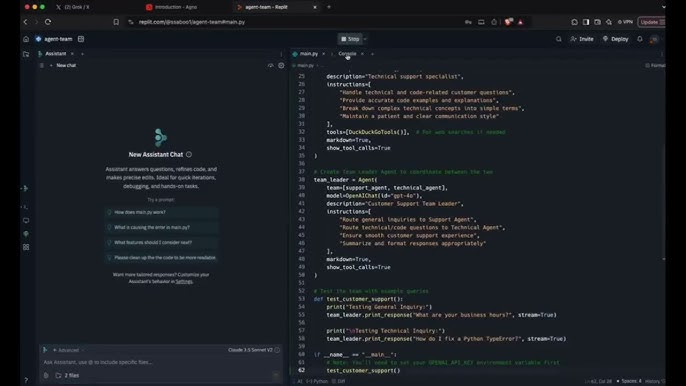Screen dimensions: 686x386
Task: Open the help question mark icon
Action: point(26,380)
